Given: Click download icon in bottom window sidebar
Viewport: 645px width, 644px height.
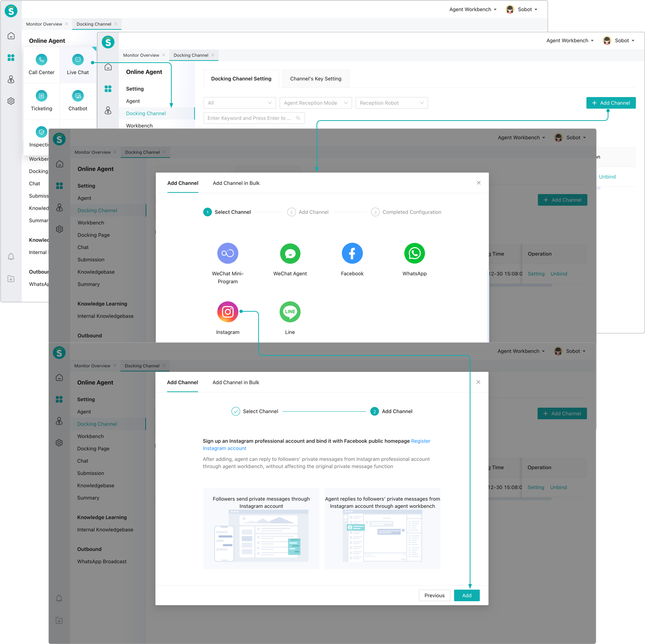Looking at the screenshot, I should 59,620.
